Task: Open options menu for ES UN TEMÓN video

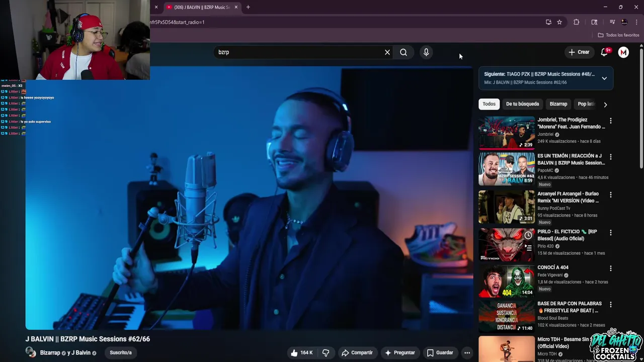Action: point(610,157)
